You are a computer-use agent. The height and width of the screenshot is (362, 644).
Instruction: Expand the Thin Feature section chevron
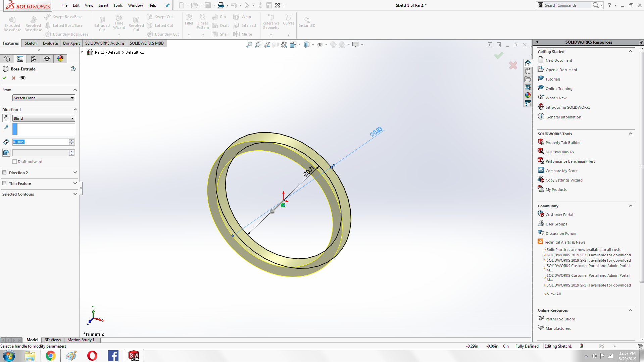click(75, 184)
